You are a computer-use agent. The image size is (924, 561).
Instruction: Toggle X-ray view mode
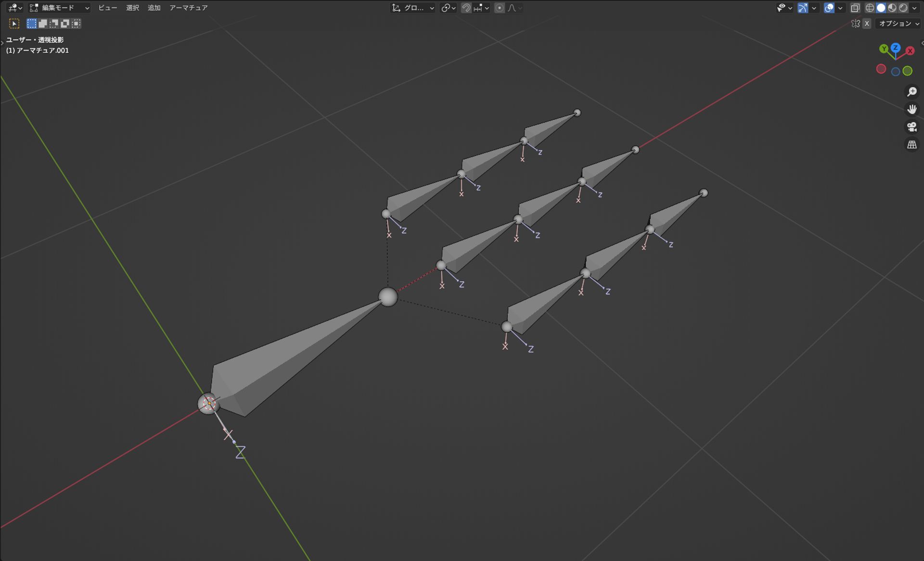click(856, 8)
